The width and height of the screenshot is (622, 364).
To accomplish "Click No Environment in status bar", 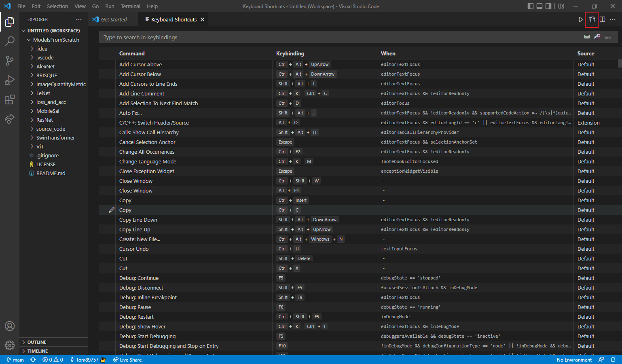I will 574,360.
